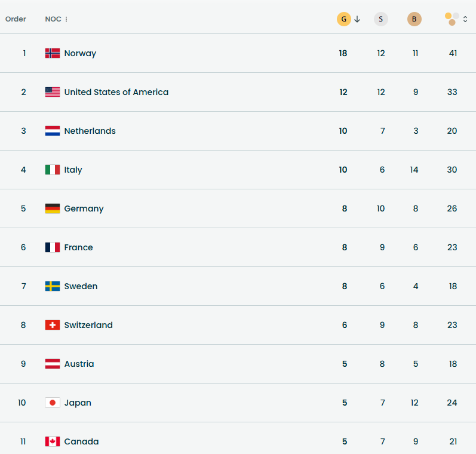Click the silver medal header icon
The width and height of the screenshot is (476, 454).
point(381,19)
